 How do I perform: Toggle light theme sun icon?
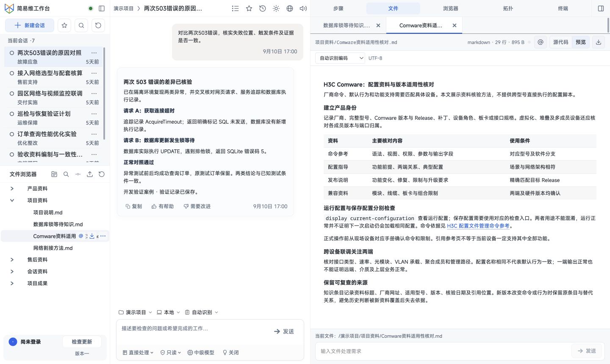(276, 8)
